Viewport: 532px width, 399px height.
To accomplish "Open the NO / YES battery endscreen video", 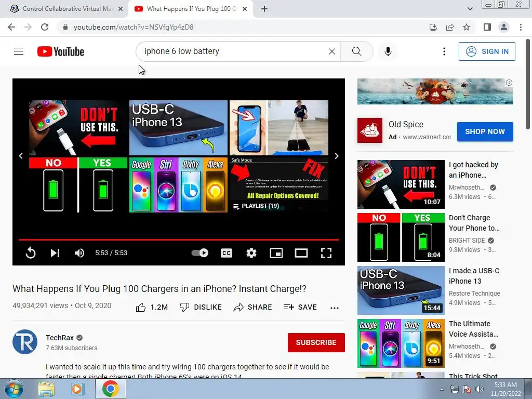I will tap(78, 185).
